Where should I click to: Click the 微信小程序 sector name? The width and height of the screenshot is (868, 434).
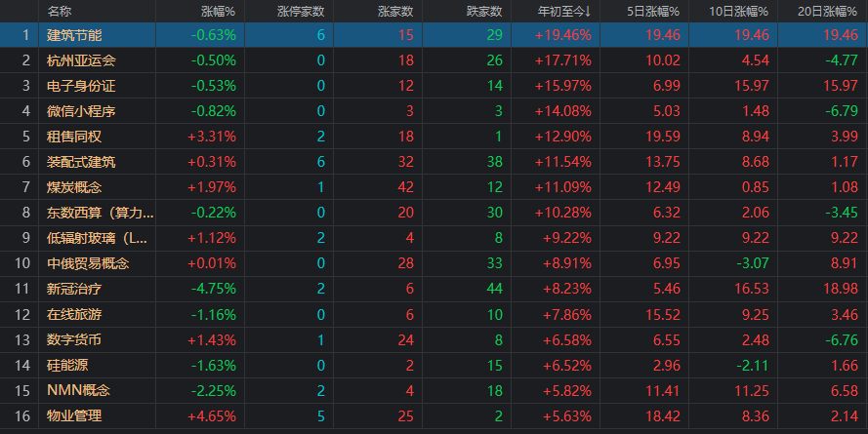click(81, 111)
